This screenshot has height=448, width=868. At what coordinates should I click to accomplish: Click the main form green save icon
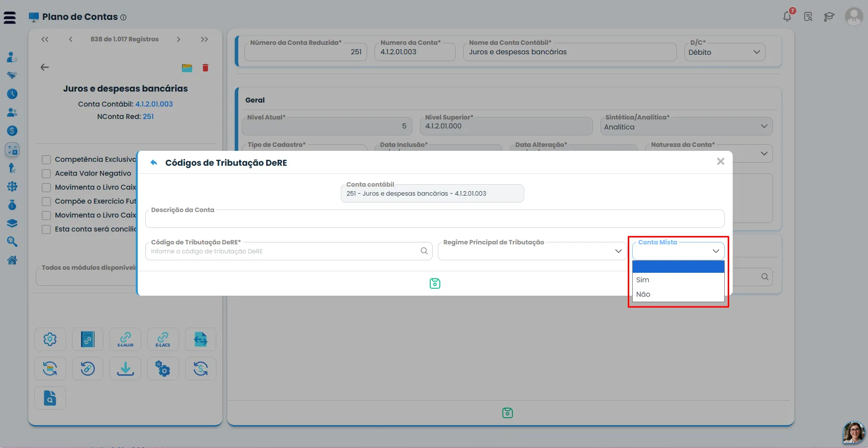click(507, 413)
